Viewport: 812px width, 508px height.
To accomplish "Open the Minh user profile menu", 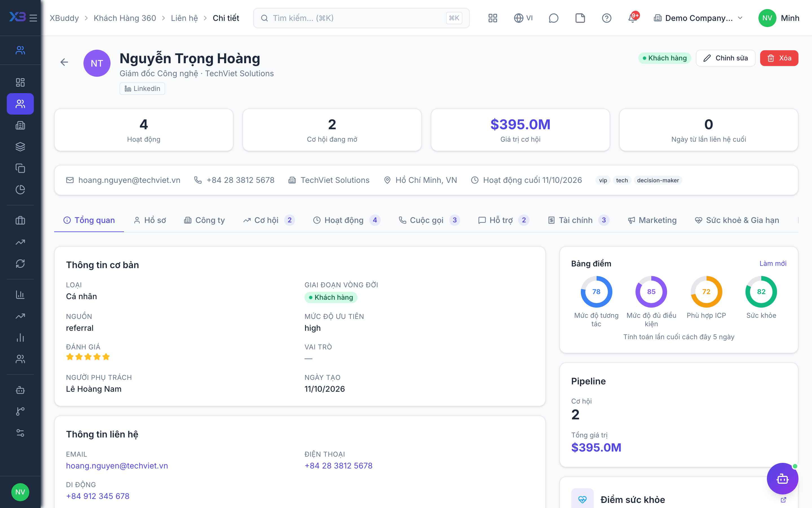I will click(779, 18).
